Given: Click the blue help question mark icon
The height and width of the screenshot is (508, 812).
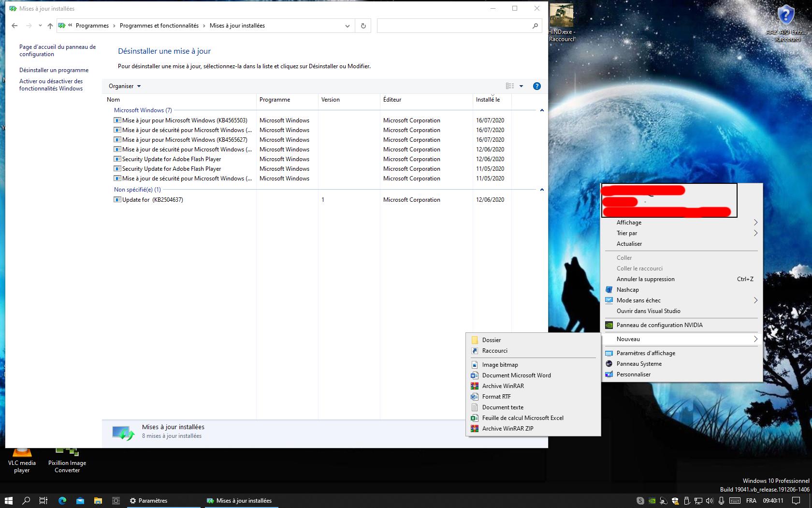Looking at the screenshot, I should tap(536, 86).
